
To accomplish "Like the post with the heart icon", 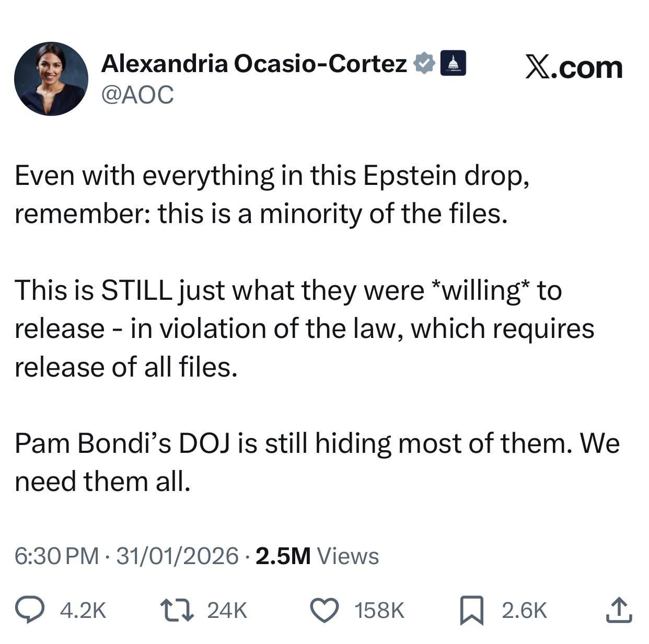I will pyautogui.click(x=324, y=610).
